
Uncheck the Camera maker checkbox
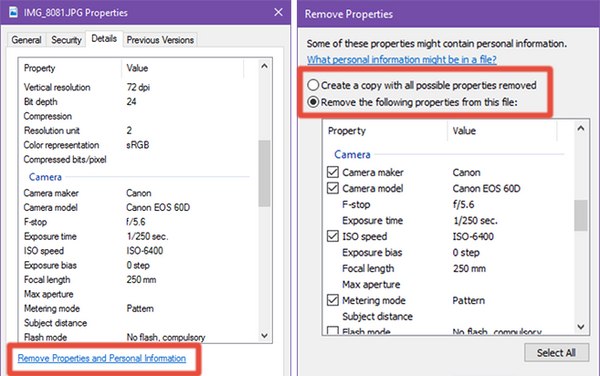(333, 172)
